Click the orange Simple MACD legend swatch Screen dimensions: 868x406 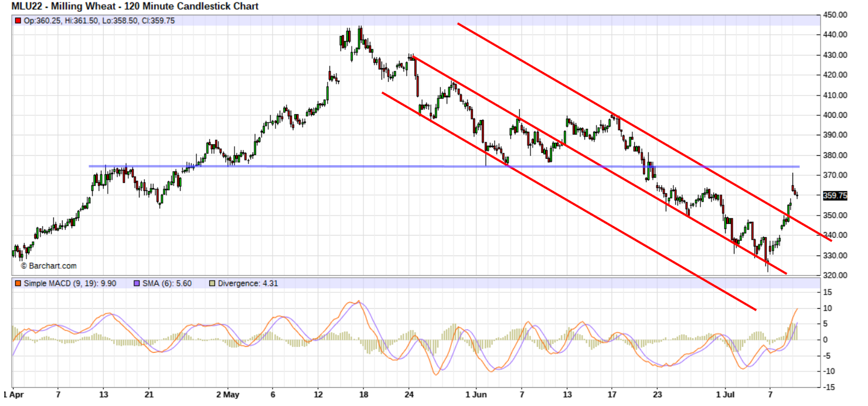click(x=18, y=284)
